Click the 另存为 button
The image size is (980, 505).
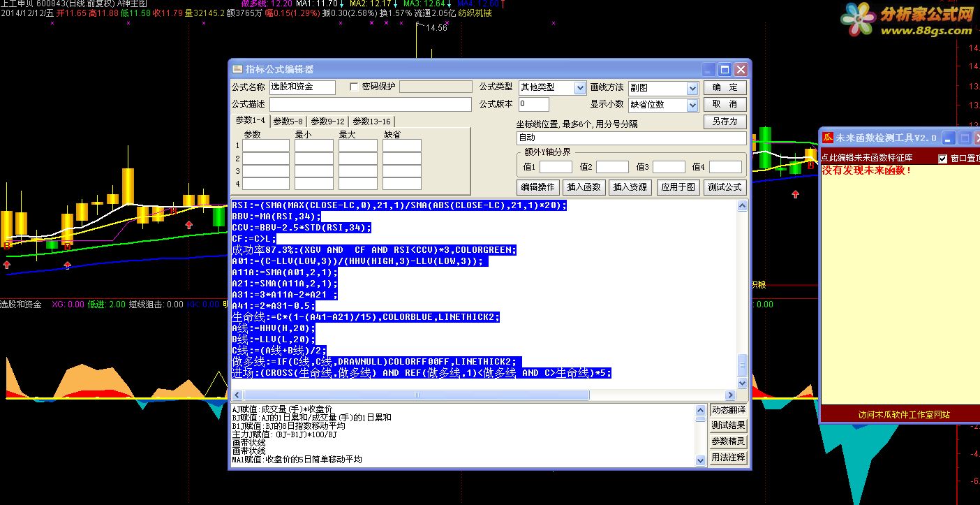(x=725, y=122)
